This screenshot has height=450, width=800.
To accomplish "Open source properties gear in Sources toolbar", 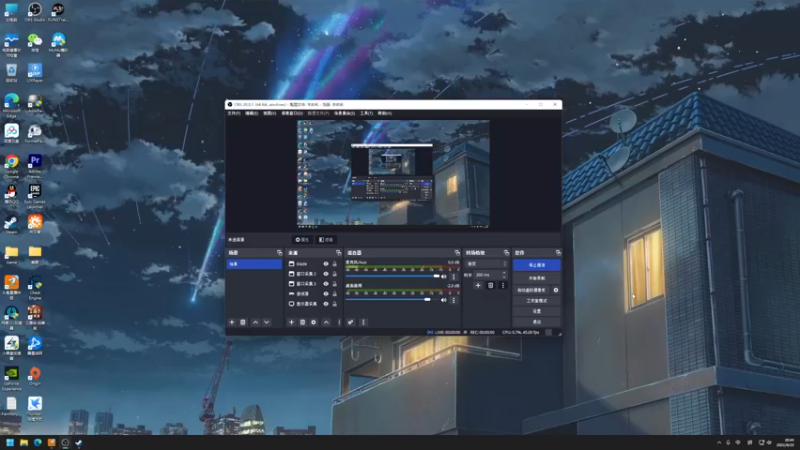I will point(314,322).
